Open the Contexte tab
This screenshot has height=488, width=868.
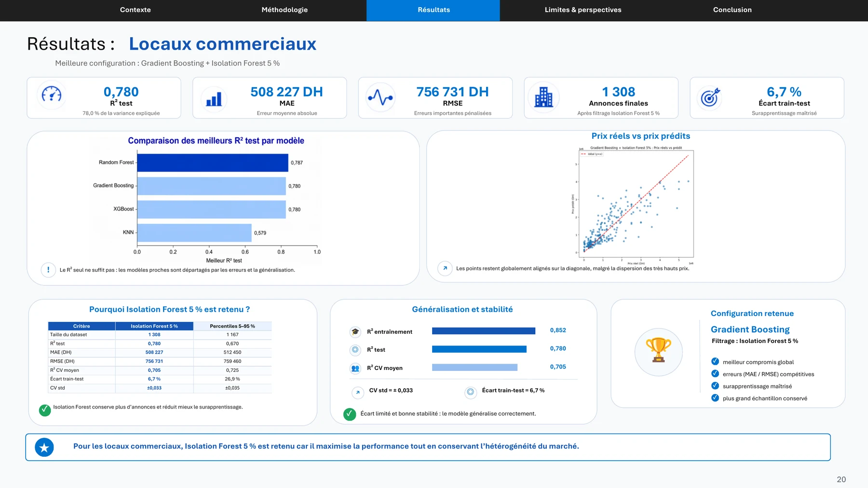135,10
